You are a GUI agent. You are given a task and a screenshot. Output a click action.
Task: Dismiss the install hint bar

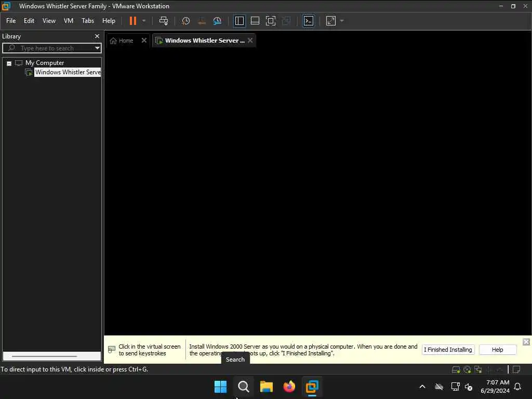click(526, 342)
